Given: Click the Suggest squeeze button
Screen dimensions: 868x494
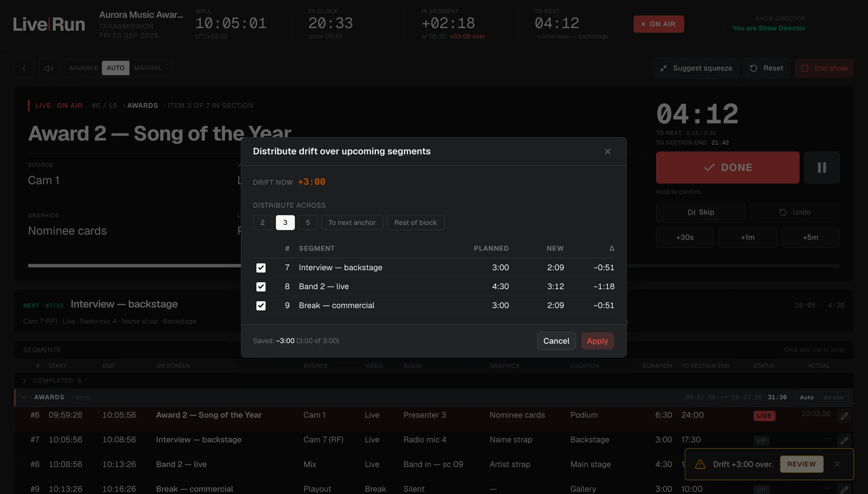Looking at the screenshot, I should click(696, 68).
